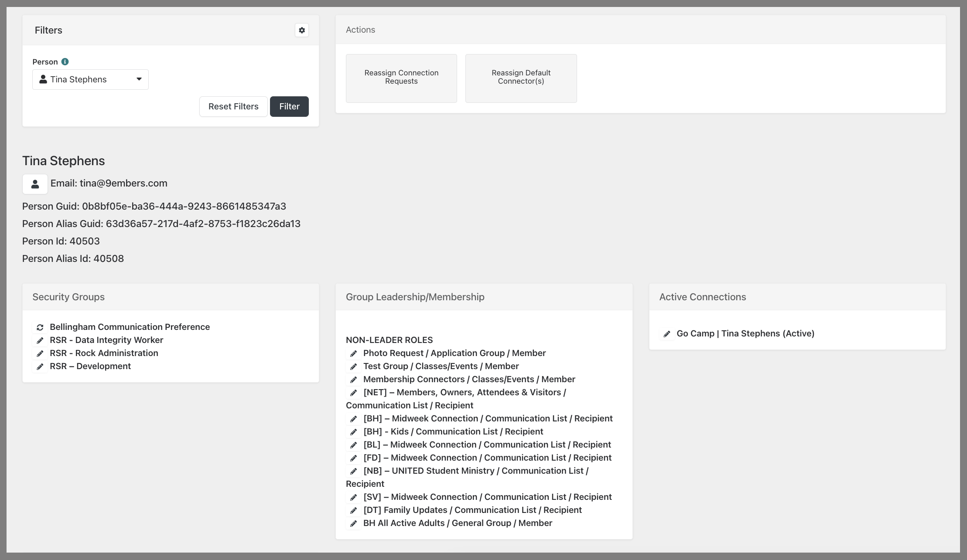This screenshot has width=967, height=560.
Task: Open the Filters settings gear icon
Action: point(301,30)
